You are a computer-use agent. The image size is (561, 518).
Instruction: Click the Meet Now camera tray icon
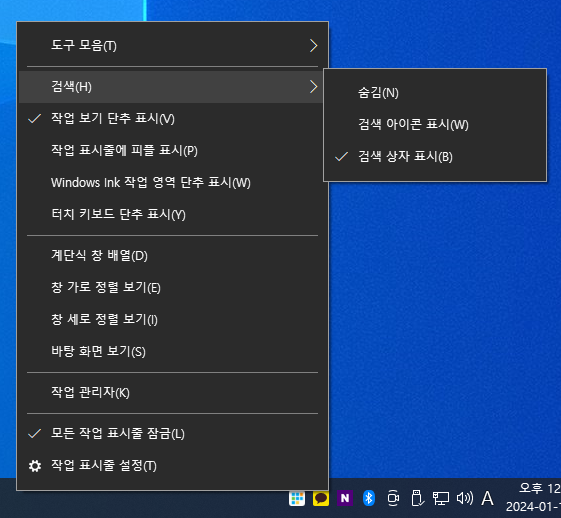[x=393, y=498]
